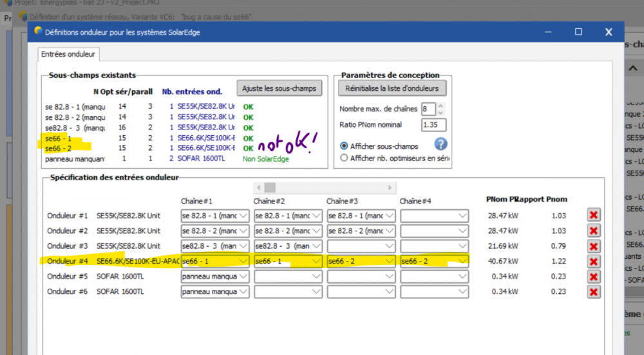Screen dimensions: 644x355
Task: Switch to the Entrées onduleur tab
Action: point(67,55)
